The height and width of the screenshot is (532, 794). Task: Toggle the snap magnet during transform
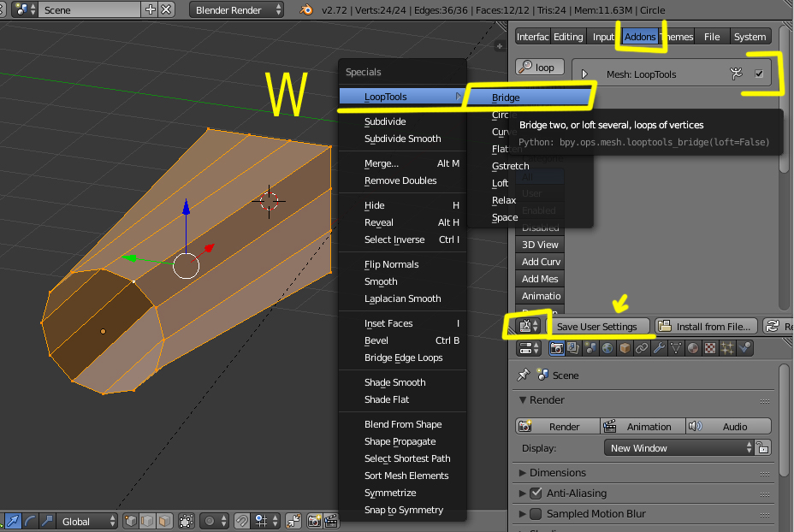(x=242, y=521)
